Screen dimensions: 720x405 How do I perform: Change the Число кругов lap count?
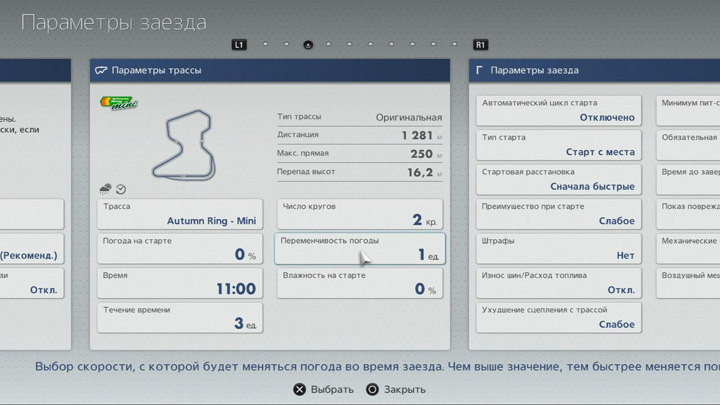[x=359, y=214]
